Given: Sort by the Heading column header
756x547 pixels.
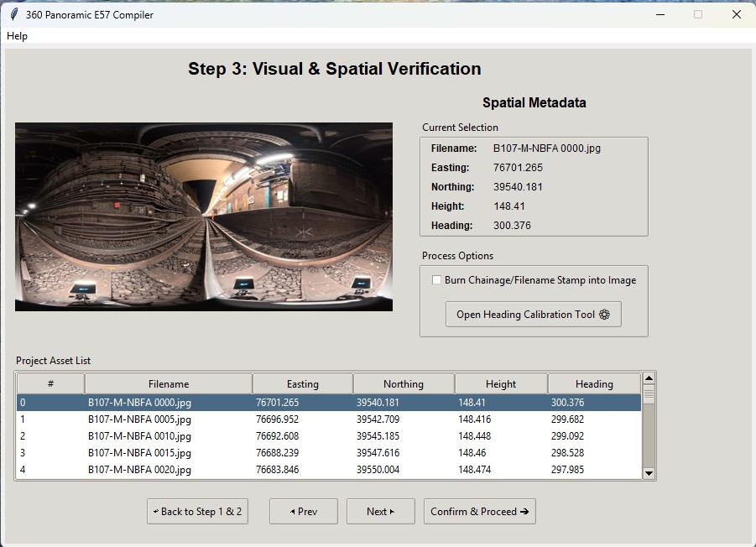Looking at the screenshot, I should pos(595,384).
